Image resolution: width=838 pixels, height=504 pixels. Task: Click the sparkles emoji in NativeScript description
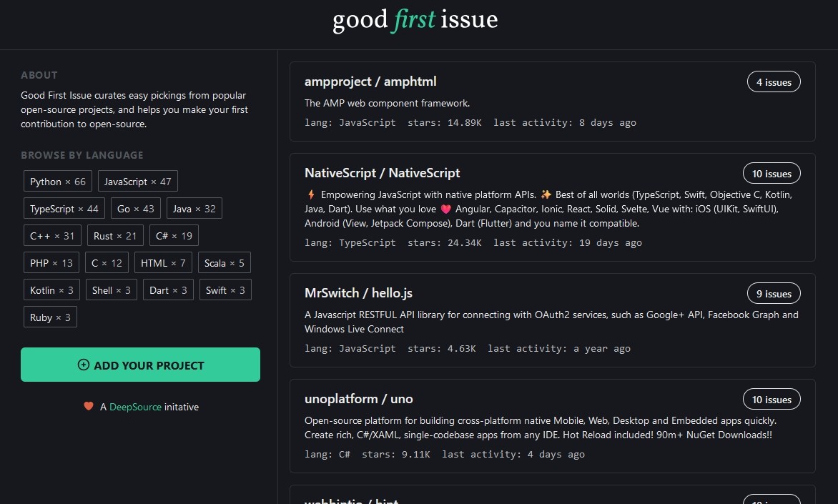pyautogui.click(x=546, y=194)
